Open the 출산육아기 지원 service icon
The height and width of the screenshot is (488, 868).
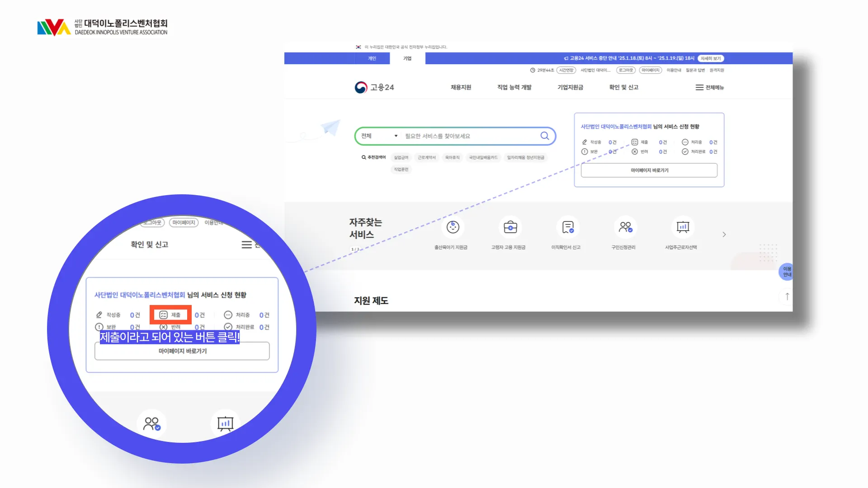[x=453, y=227]
